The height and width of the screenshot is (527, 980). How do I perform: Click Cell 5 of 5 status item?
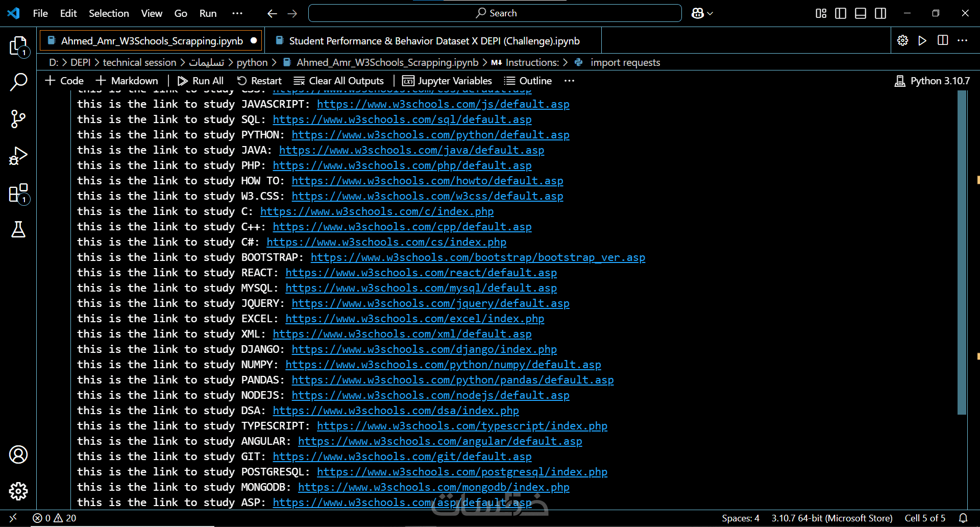[x=925, y=518]
